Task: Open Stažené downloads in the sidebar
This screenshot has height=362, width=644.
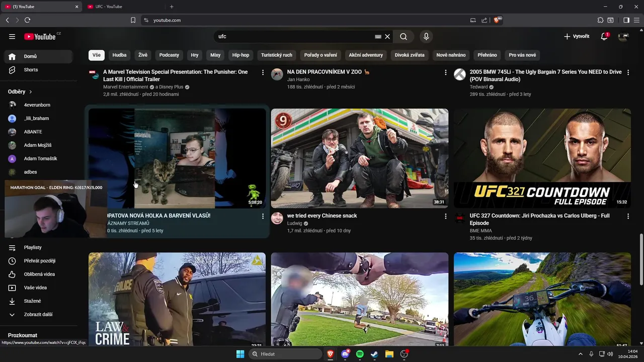Action: (x=39, y=301)
